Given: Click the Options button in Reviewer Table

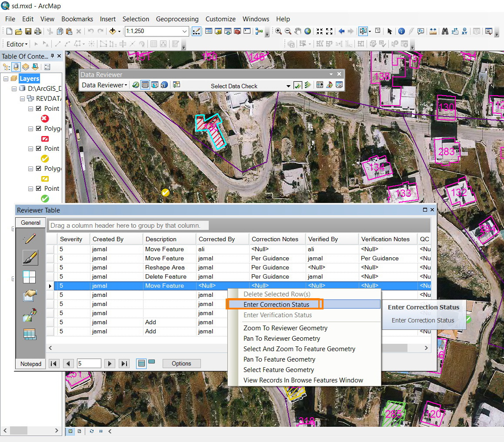Looking at the screenshot, I should [x=181, y=364].
